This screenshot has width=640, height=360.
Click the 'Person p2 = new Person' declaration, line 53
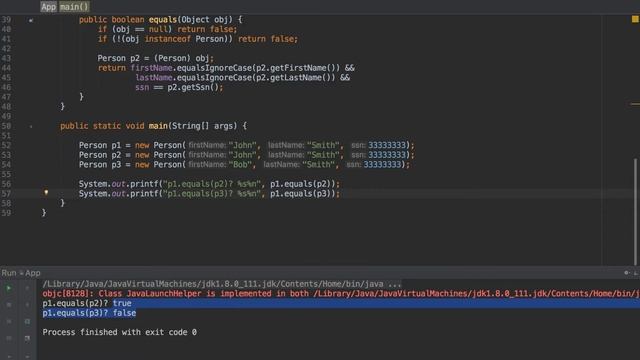pos(247,155)
